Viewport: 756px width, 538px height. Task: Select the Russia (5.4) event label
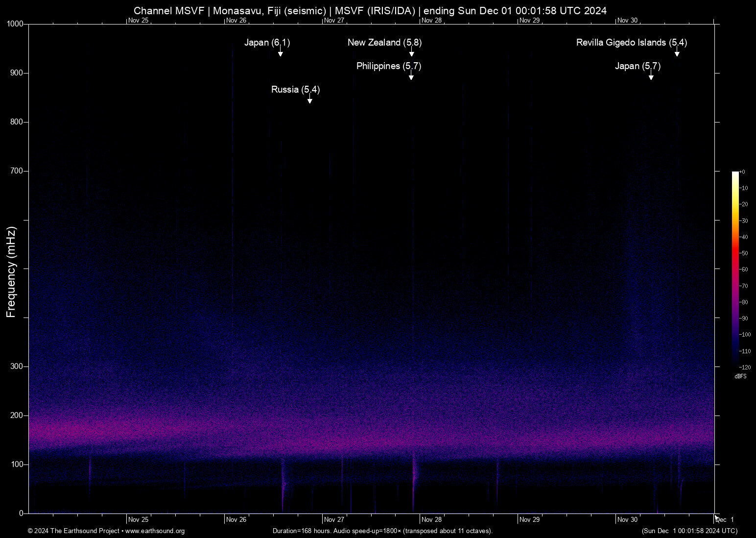pyautogui.click(x=296, y=90)
